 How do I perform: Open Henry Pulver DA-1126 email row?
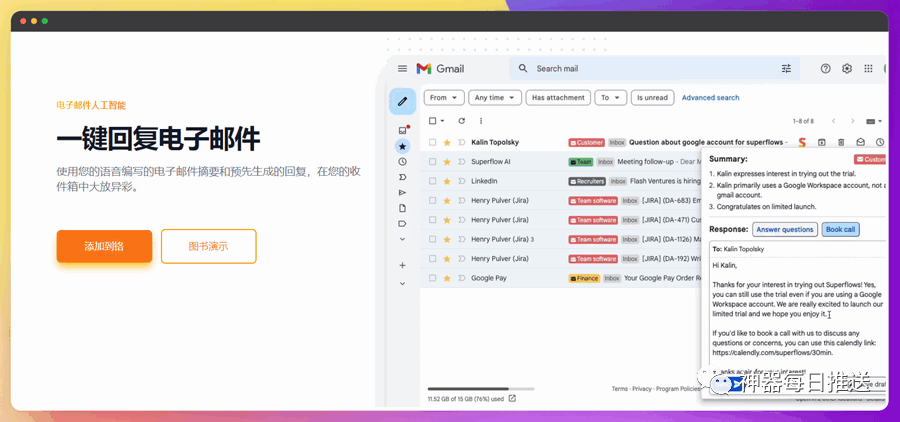[561, 239]
